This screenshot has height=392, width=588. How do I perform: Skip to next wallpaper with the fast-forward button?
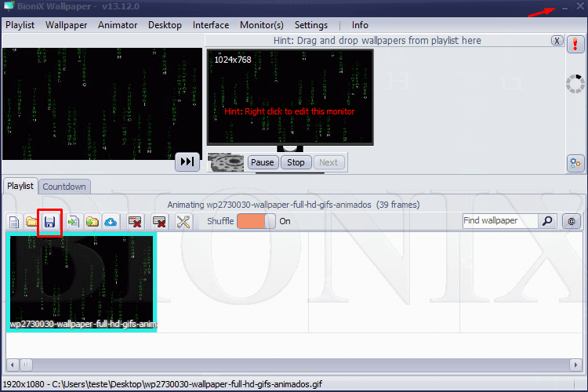click(187, 162)
